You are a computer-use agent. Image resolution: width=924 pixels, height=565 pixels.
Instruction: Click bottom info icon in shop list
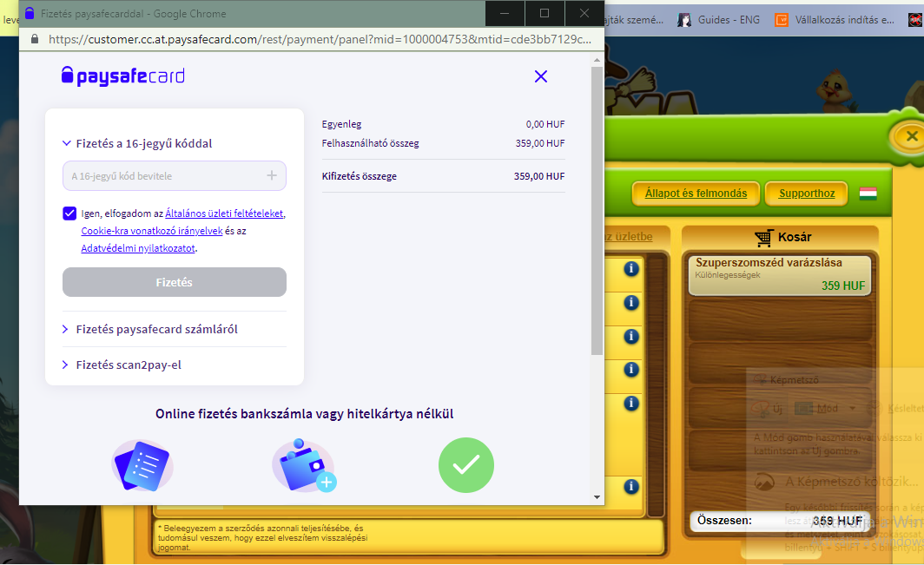point(631,486)
